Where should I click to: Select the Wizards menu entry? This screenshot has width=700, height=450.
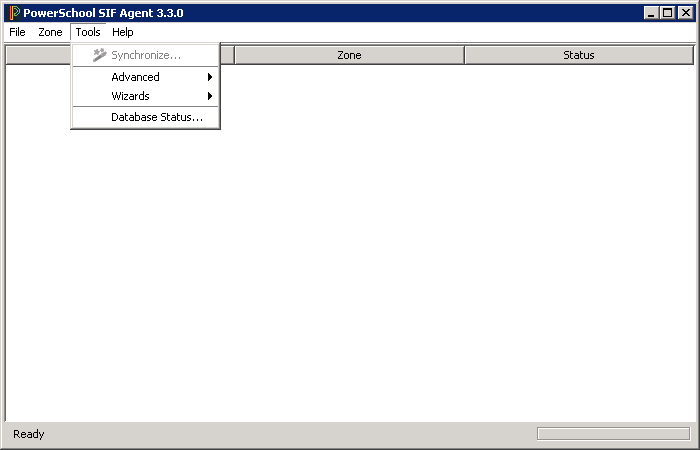[130, 96]
